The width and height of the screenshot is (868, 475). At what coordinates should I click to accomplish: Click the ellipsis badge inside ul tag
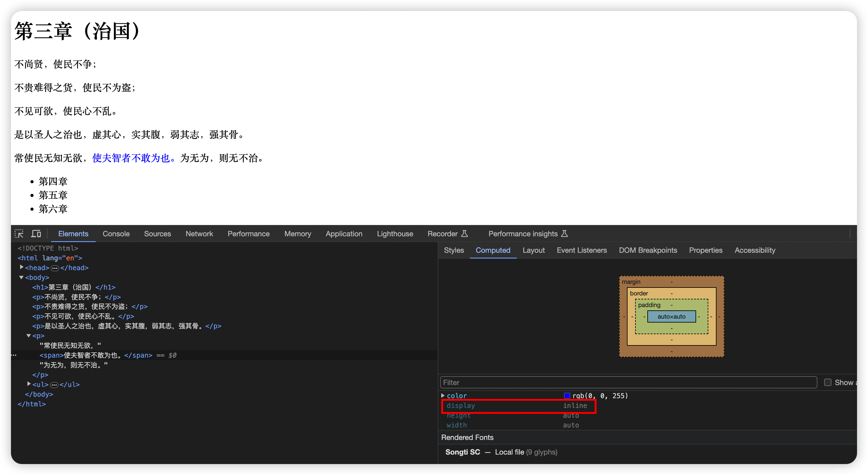coord(54,385)
